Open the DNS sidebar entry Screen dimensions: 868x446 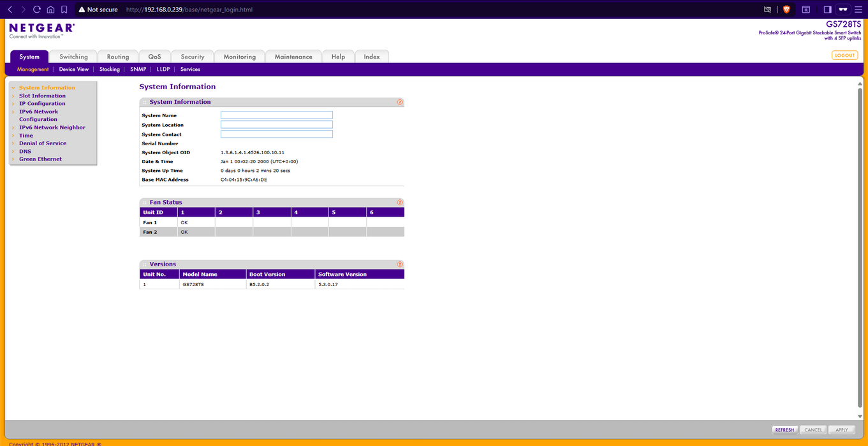[x=25, y=152]
